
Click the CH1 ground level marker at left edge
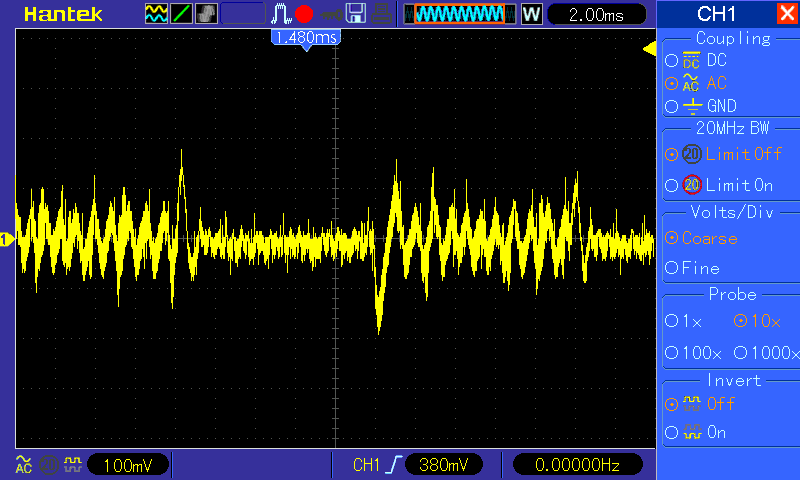point(7,239)
